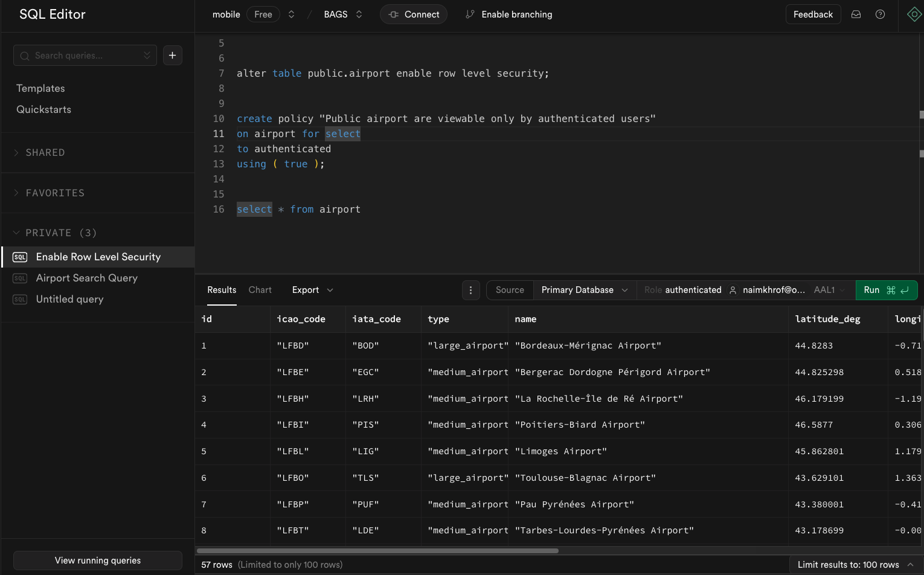Toggle the Limit results to 100 rows control
This screenshot has width=924, height=575.
(854, 564)
